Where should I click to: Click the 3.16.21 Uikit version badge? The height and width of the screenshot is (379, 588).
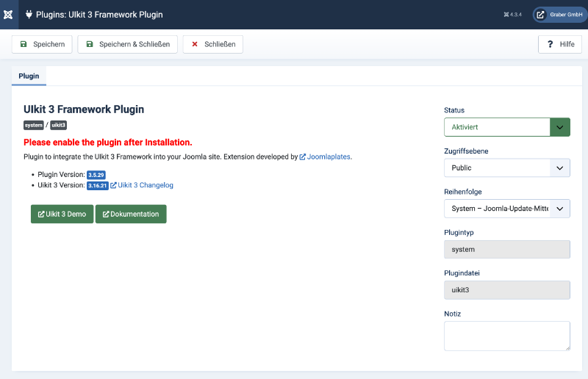[x=98, y=186]
